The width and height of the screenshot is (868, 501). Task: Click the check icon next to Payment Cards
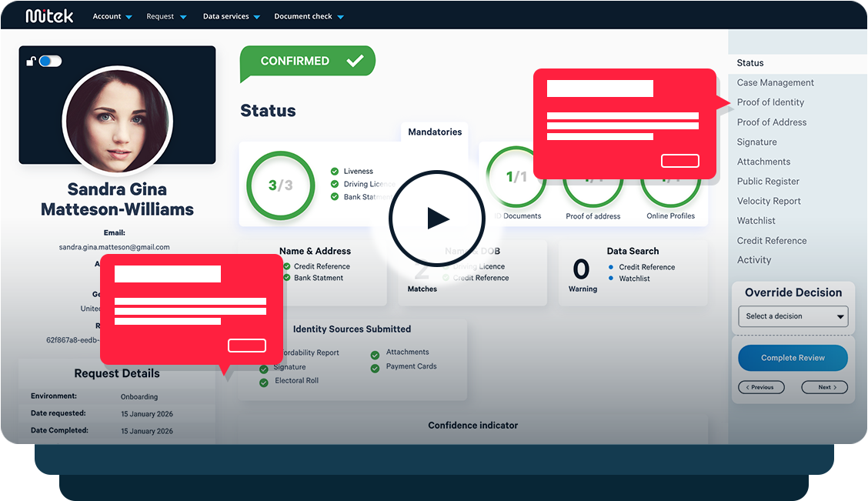click(375, 368)
